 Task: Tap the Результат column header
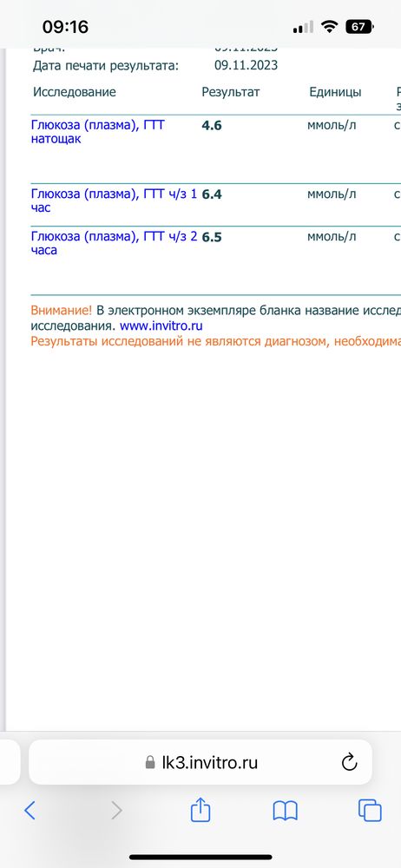coord(230,92)
